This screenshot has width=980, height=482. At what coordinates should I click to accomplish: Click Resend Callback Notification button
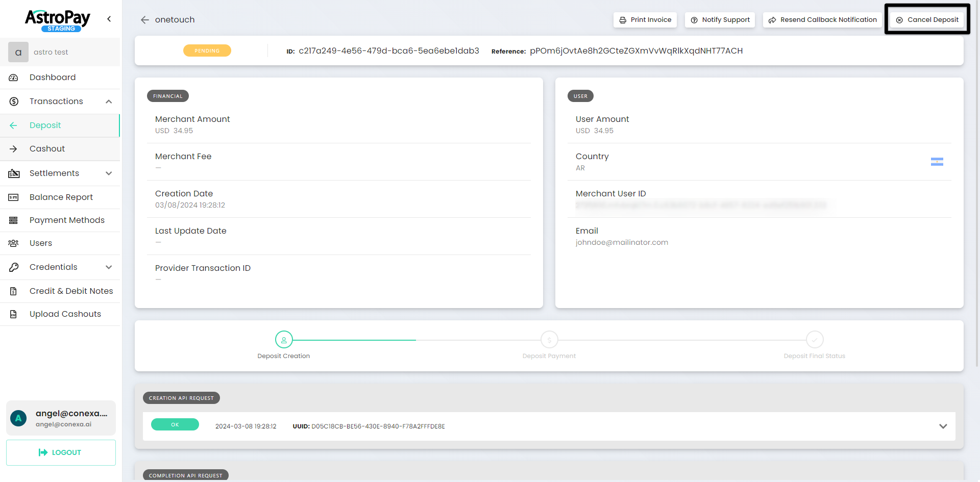point(822,20)
